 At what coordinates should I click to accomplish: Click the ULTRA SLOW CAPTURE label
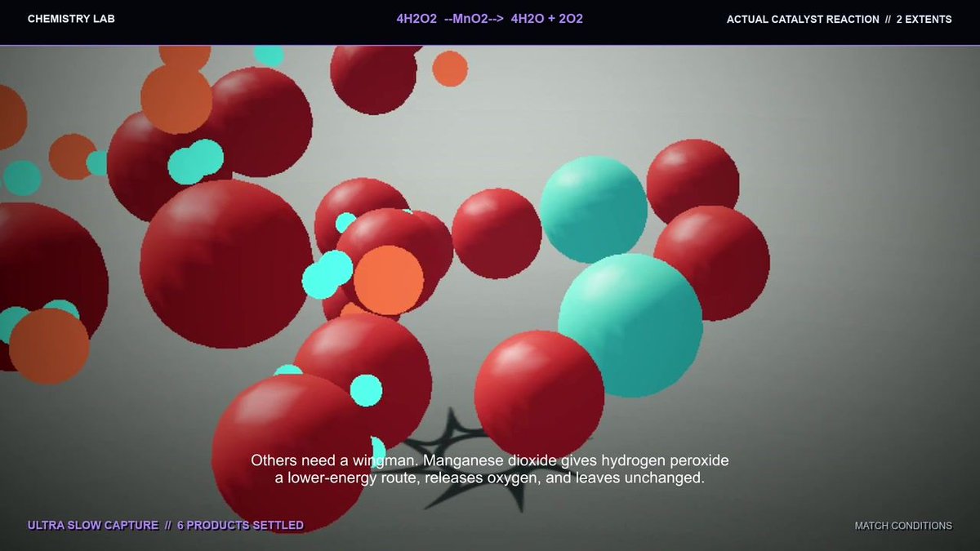[93, 525]
